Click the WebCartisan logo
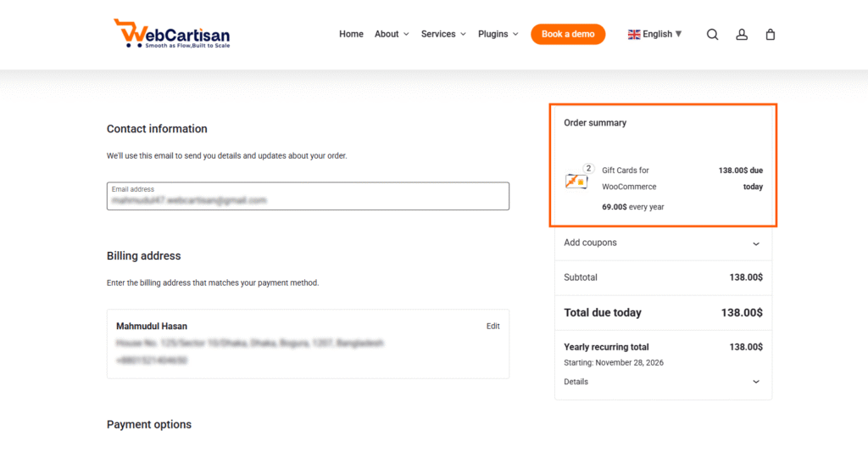 172,34
